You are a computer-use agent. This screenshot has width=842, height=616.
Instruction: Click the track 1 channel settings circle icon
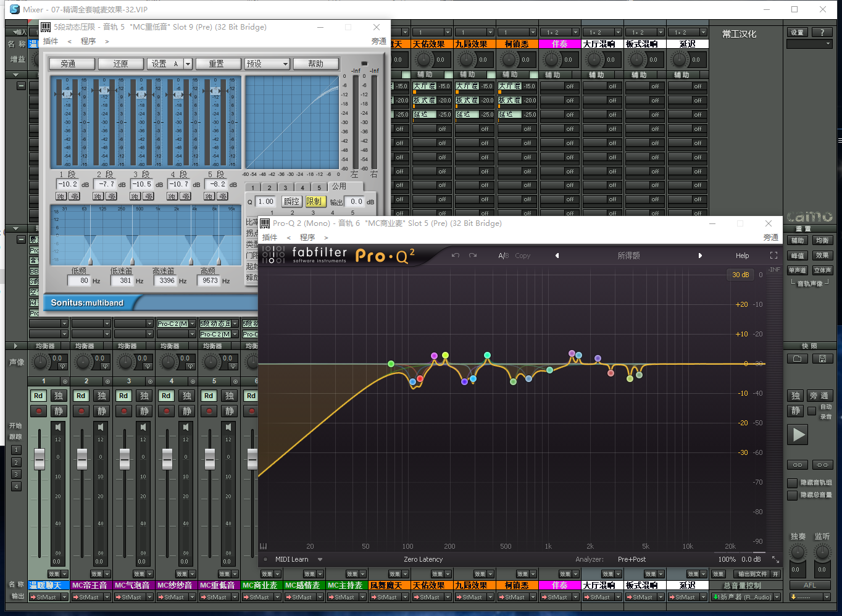pyautogui.click(x=65, y=381)
